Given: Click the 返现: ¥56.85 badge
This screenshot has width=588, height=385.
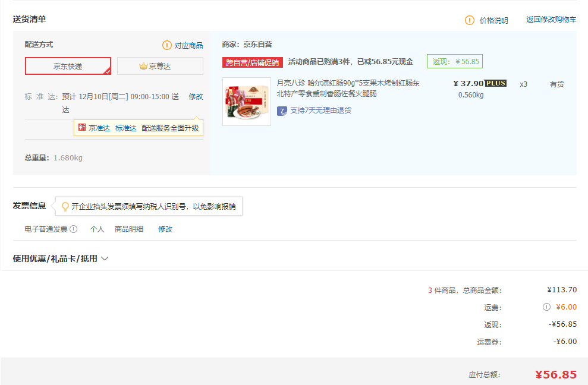Looking at the screenshot, I should [455, 61].
